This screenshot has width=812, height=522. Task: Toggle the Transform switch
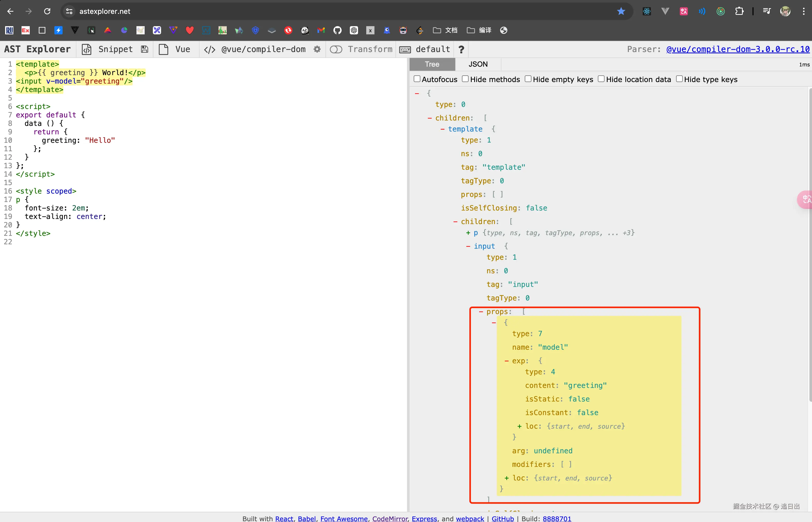336,49
